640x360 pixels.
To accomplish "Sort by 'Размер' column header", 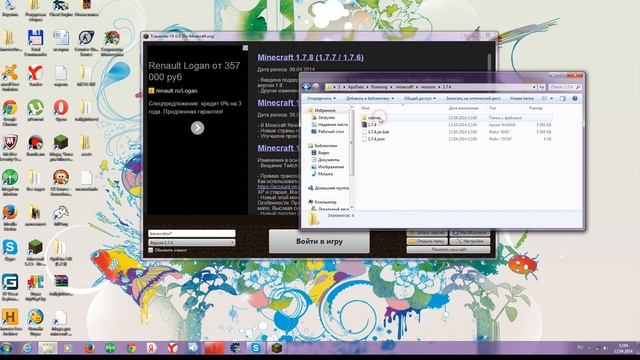I will 536,108.
